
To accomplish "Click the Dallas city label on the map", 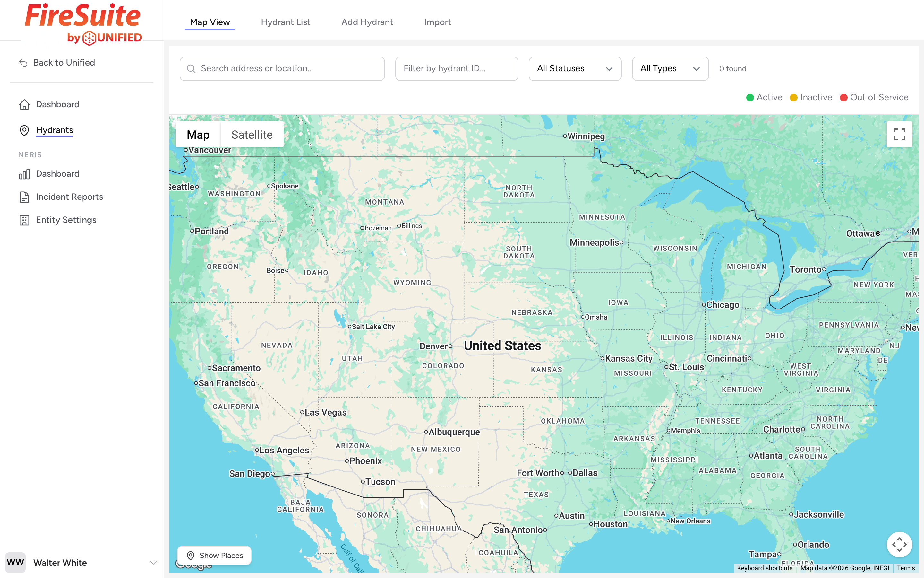I will (x=585, y=473).
